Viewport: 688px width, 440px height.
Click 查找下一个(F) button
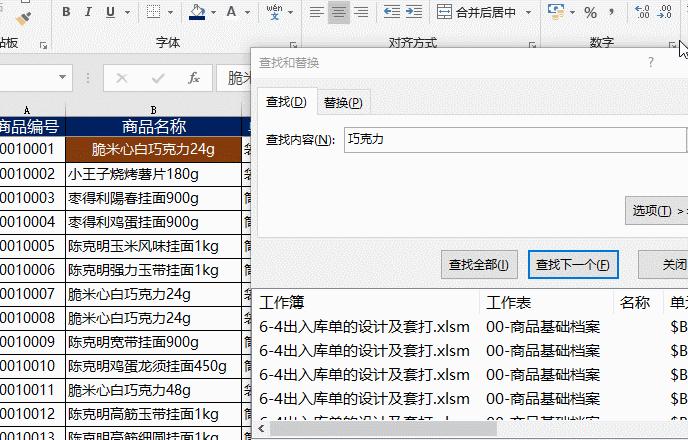pyautogui.click(x=573, y=265)
